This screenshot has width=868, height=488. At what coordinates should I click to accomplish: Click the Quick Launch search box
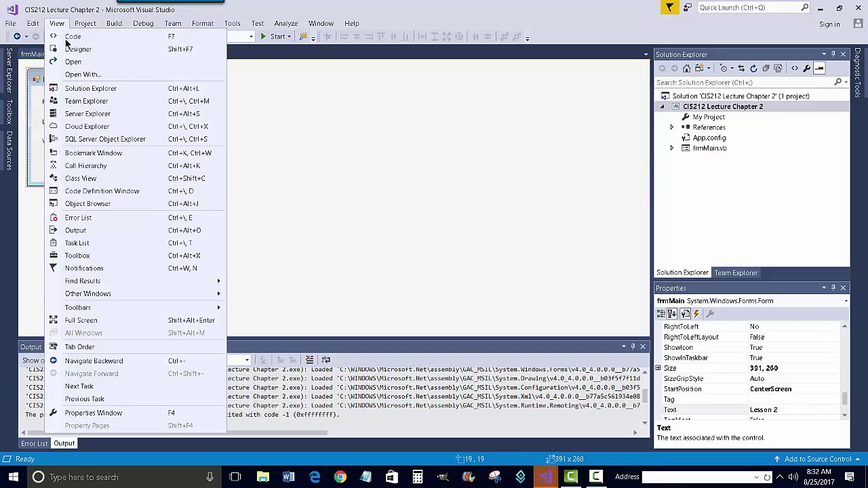pyautogui.click(x=753, y=7)
